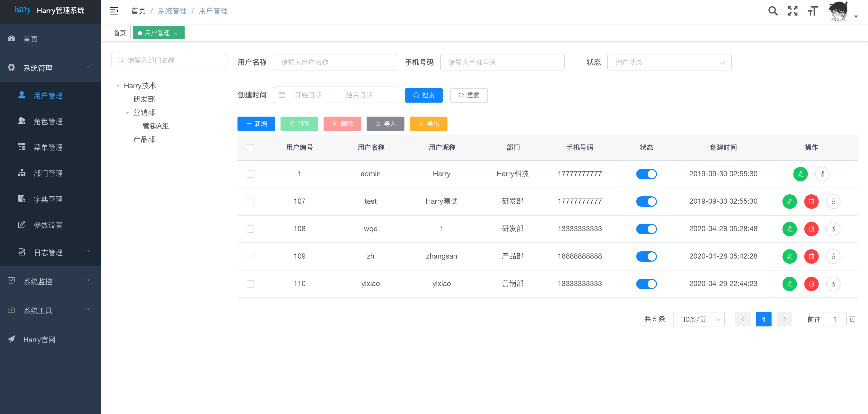Screen dimensions: 868x414
Task: Switch to the 首页 tab
Action: (120, 33)
